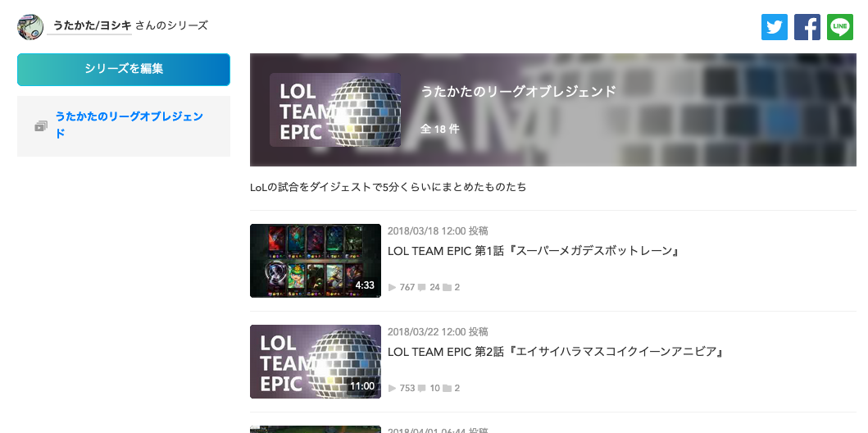Viewport: 868px width, 433px height.
Task: Click the 24 comment count value
Action: coord(434,287)
